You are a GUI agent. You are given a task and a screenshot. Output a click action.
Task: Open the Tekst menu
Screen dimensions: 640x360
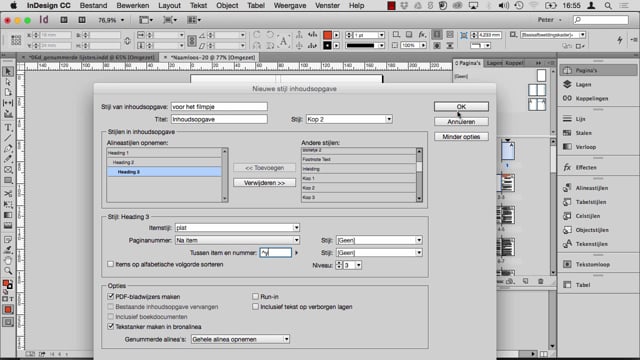pos(198,6)
